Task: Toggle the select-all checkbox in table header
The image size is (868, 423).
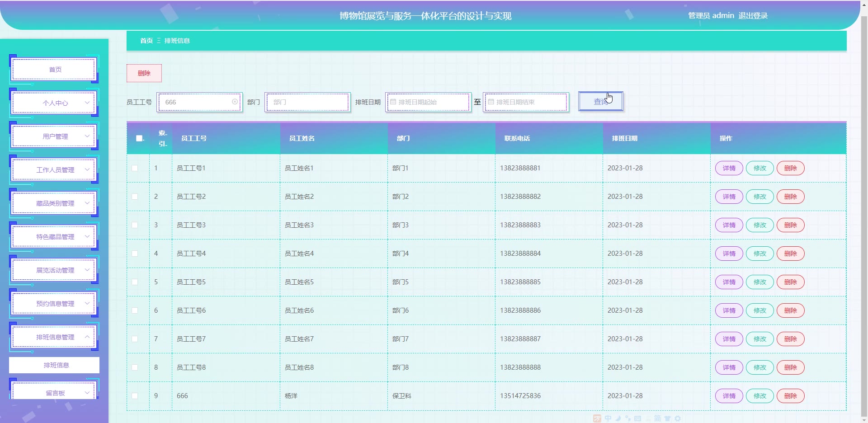Action: [139, 138]
